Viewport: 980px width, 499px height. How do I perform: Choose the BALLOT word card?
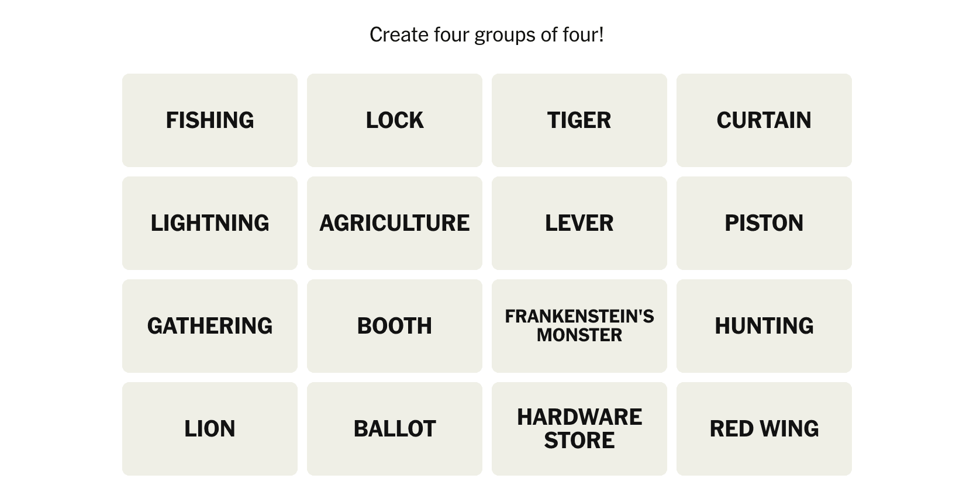click(x=394, y=429)
